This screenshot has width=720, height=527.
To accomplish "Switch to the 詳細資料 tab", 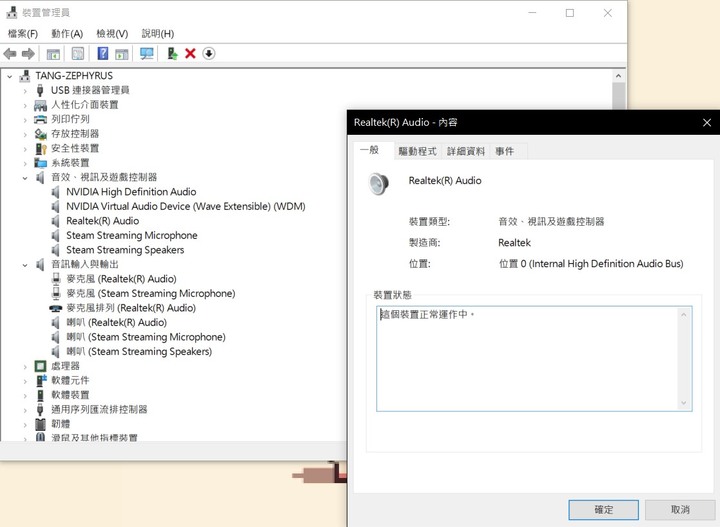I will pos(466,151).
